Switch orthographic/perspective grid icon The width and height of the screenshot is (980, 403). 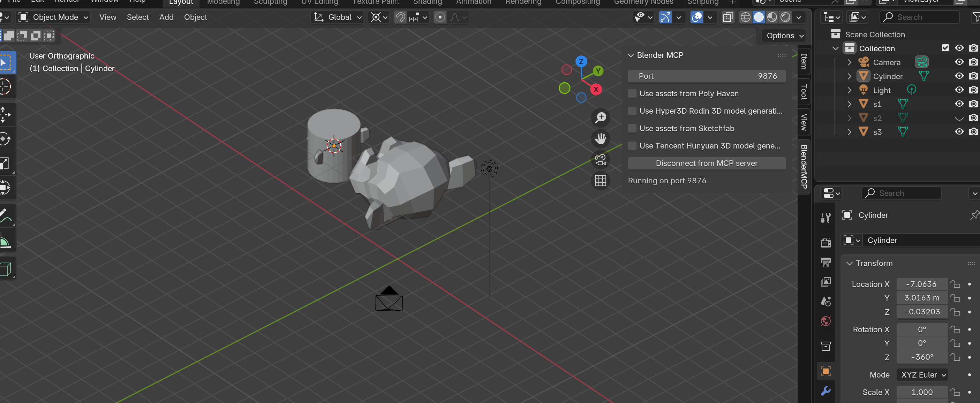coord(600,181)
